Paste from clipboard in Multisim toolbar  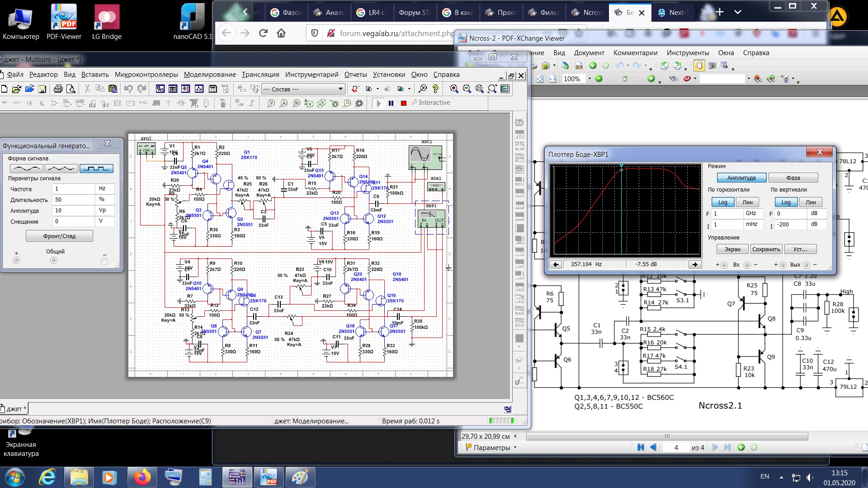click(x=113, y=89)
